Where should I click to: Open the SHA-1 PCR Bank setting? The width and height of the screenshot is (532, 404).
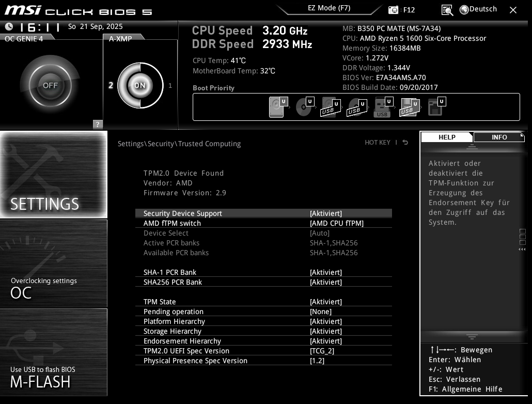pyautogui.click(x=263, y=272)
